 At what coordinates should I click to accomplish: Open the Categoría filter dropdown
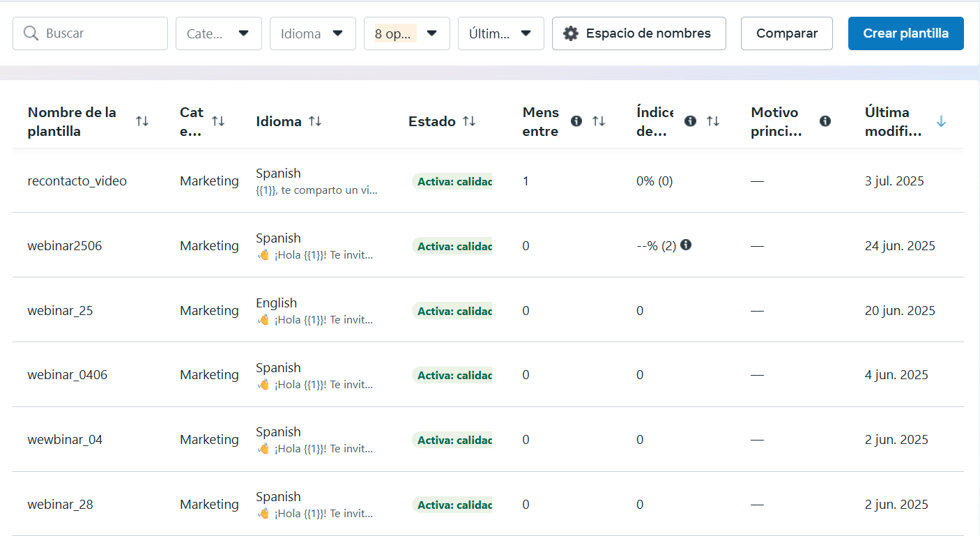pos(218,33)
